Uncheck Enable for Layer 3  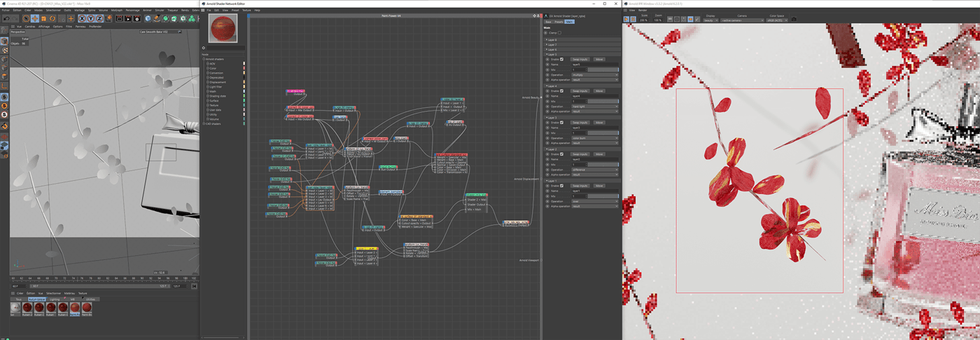pyautogui.click(x=561, y=123)
